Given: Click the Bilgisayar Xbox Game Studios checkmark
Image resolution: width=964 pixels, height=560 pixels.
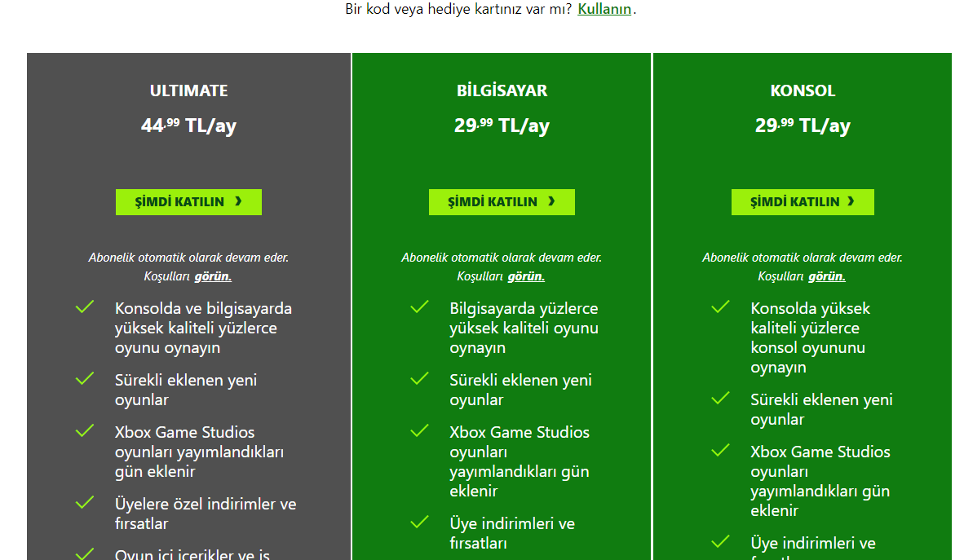Looking at the screenshot, I should 419,431.
